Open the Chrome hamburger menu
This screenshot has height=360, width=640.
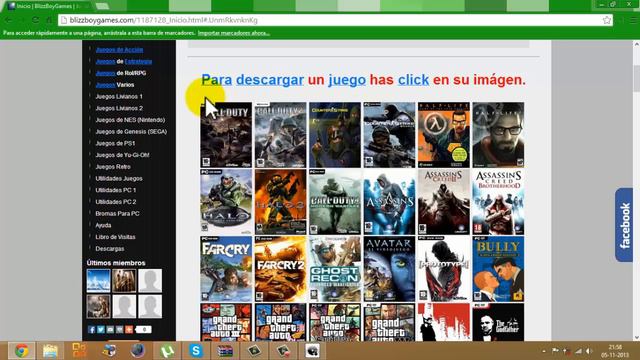pyautogui.click(x=634, y=20)
